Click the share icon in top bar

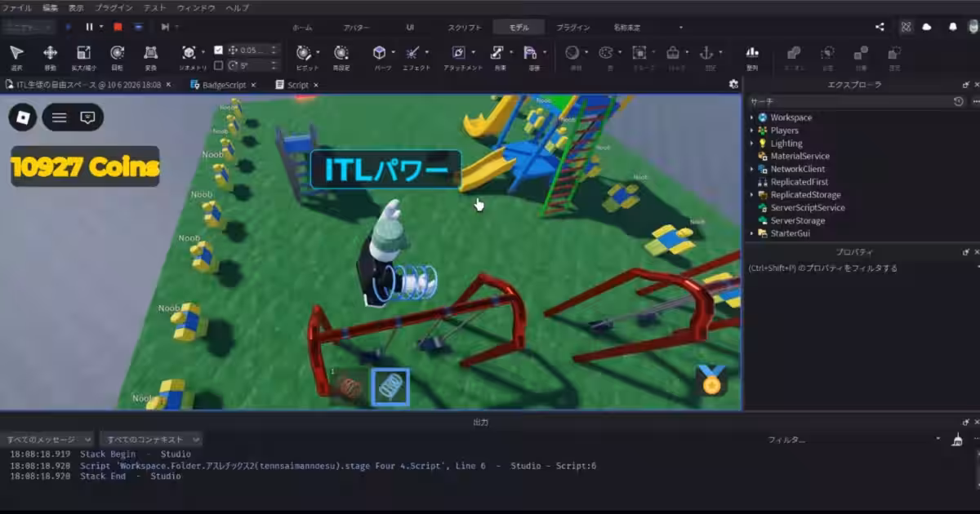point(880,27)
